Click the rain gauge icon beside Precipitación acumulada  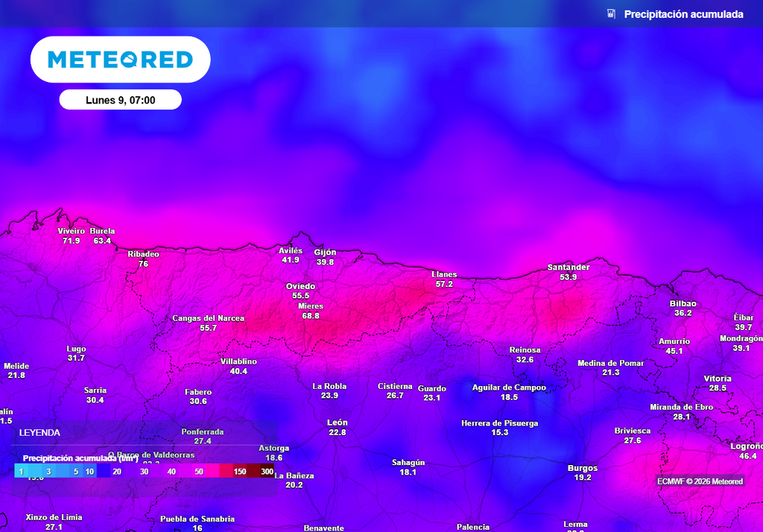coord(611,13)
